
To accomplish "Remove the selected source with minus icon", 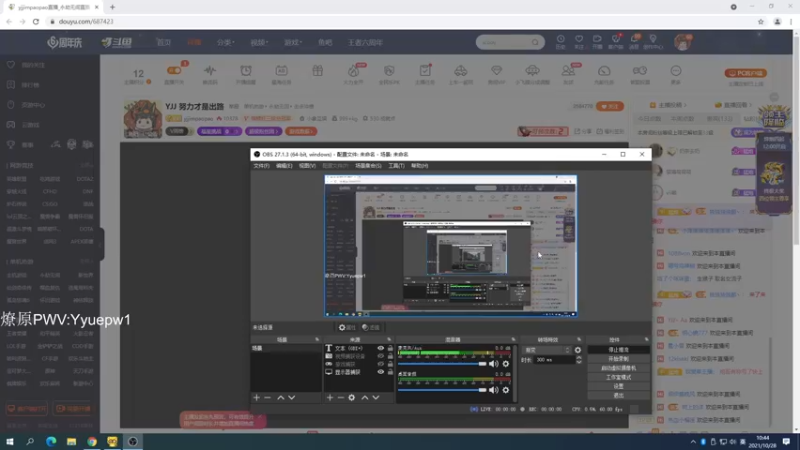I will coord(340,397).
